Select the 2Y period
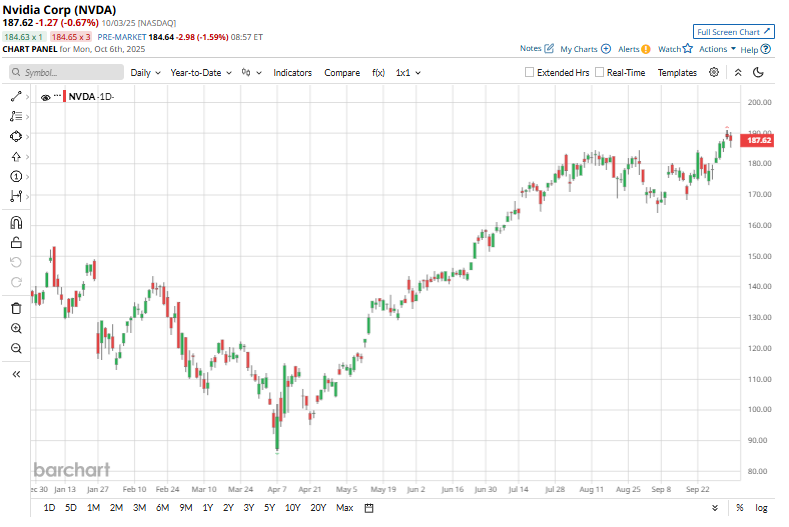 228,508
